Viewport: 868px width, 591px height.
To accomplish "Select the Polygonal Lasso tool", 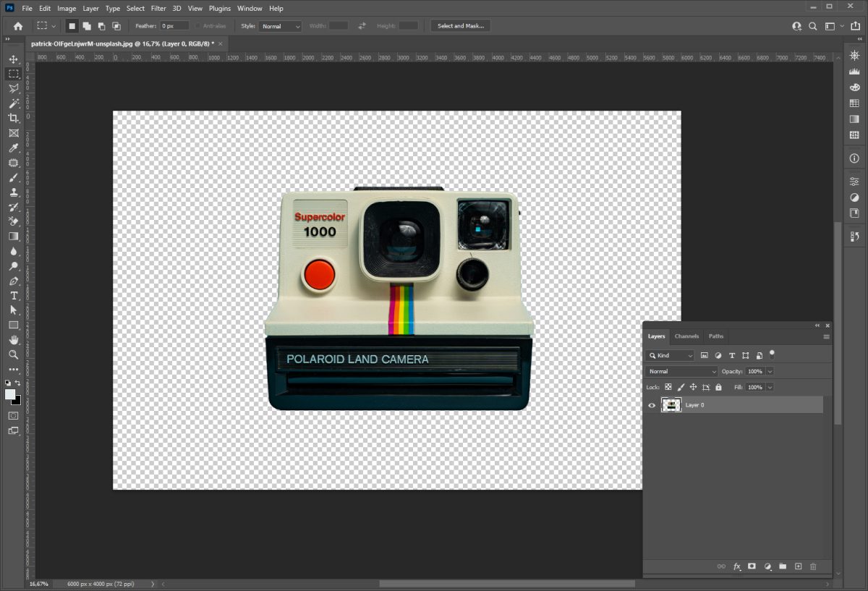I will [x=13, y=88].
